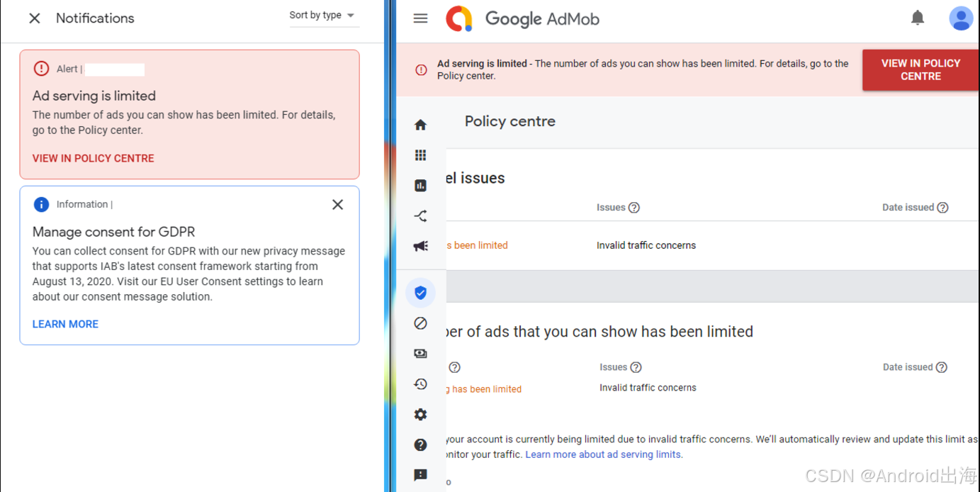Click the 'Date issued' header in lower table
This screenshot has height=492, width=980.
908,367
